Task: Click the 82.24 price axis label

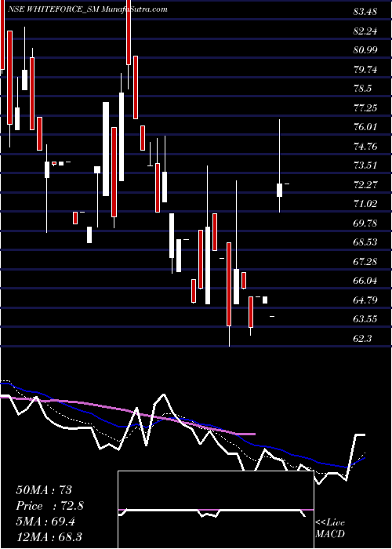Action: click(365, 31)
